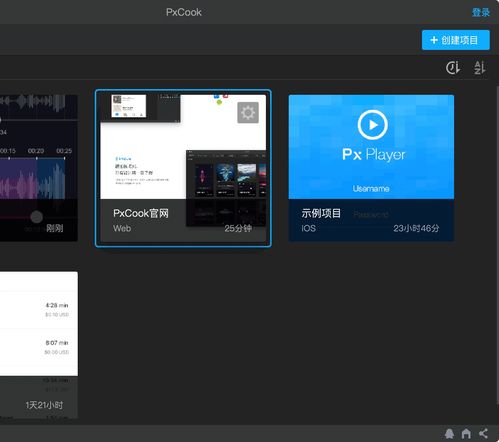Sort projects by time icon

tap(453, 68)
